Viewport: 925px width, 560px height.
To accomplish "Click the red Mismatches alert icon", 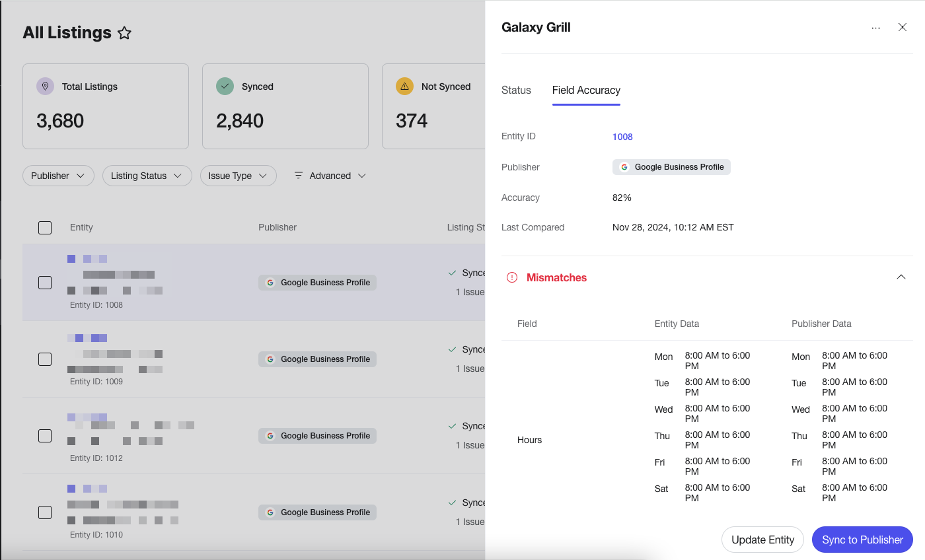I will (x=512, y=277).
